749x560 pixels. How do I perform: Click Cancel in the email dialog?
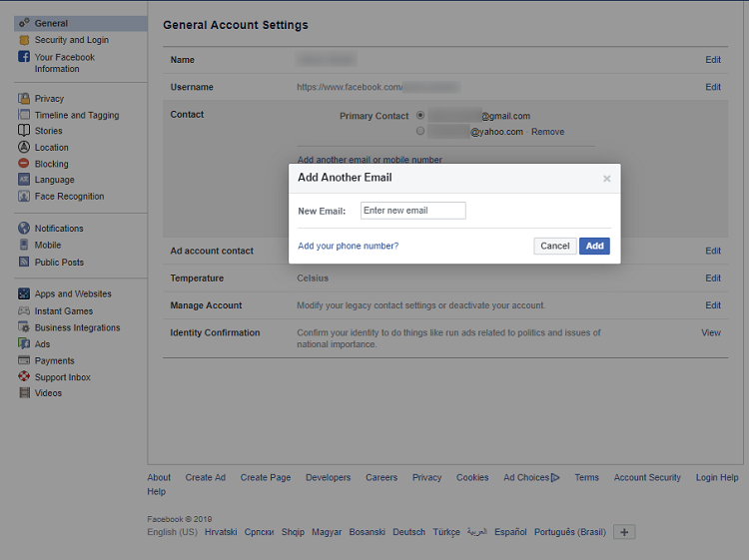coord(555,246)
